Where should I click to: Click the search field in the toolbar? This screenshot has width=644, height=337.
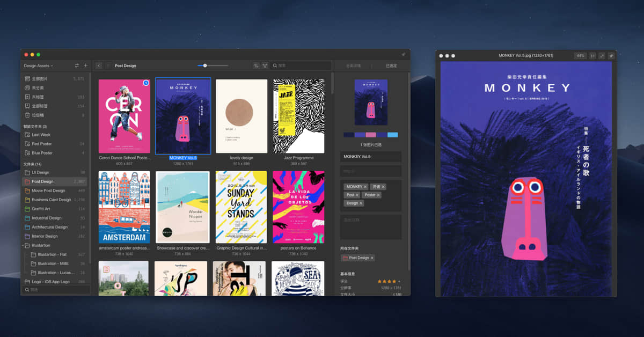tap(301, 65)
